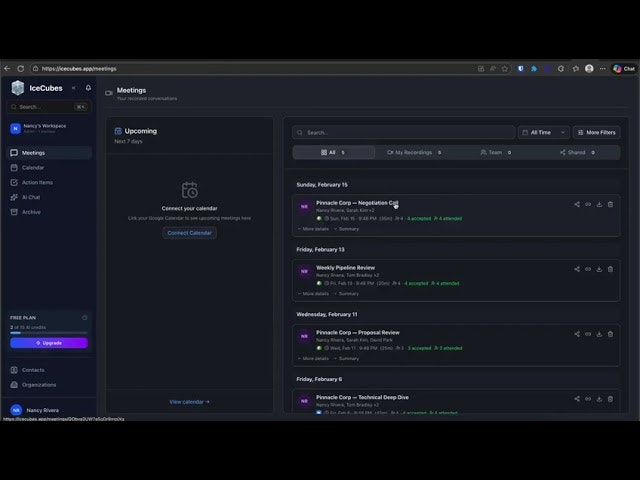
Task: Open notifications bell icon
Action: coord(88,88)
